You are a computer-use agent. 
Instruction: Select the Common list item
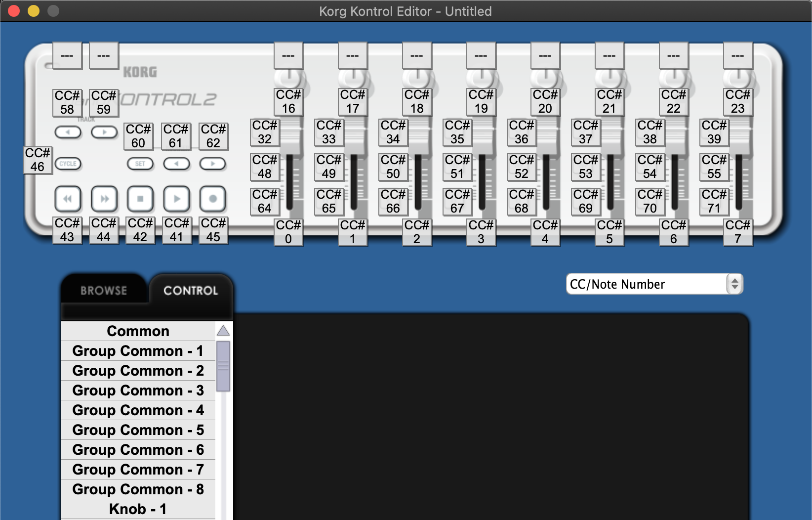(x=138, y=331)
